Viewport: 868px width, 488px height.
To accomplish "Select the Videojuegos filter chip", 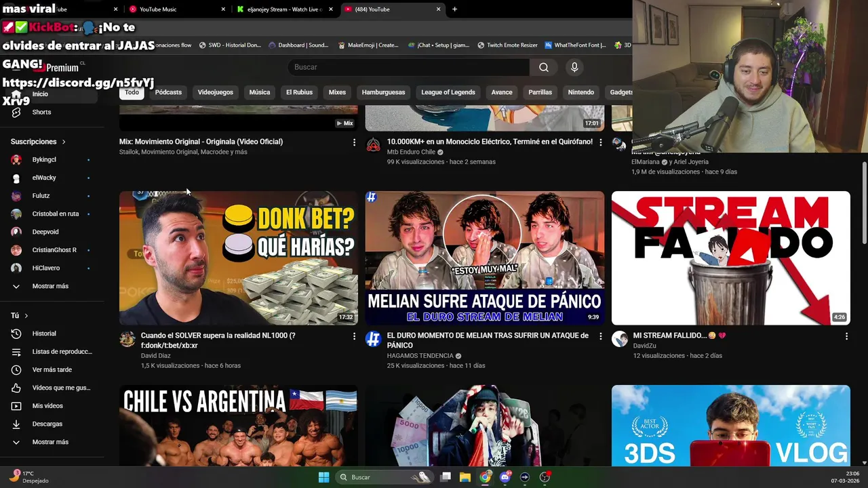I will 216,92.
